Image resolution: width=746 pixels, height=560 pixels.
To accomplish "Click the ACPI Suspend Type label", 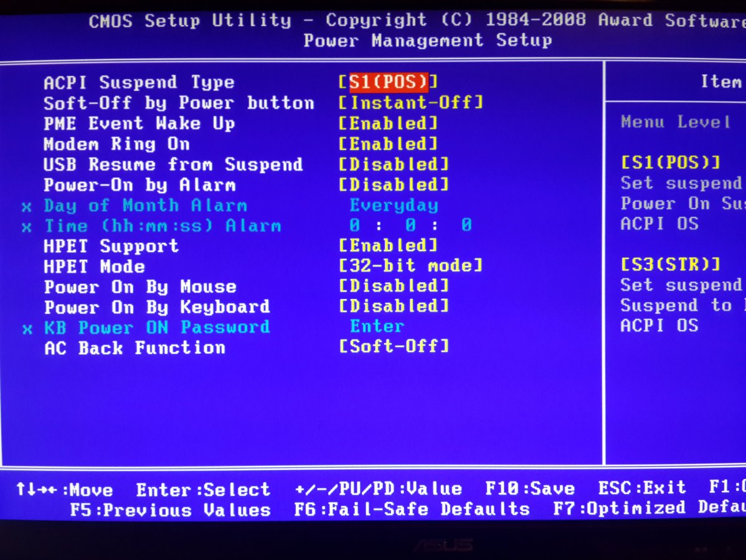I will tap(139, 83).
